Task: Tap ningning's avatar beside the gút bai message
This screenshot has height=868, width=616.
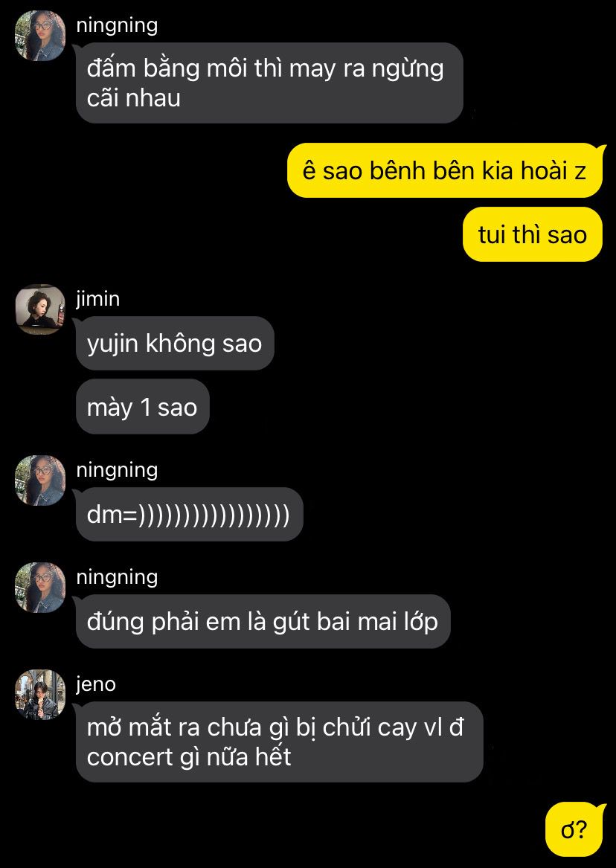Action: pyautogui.click(x=40, y=588)
